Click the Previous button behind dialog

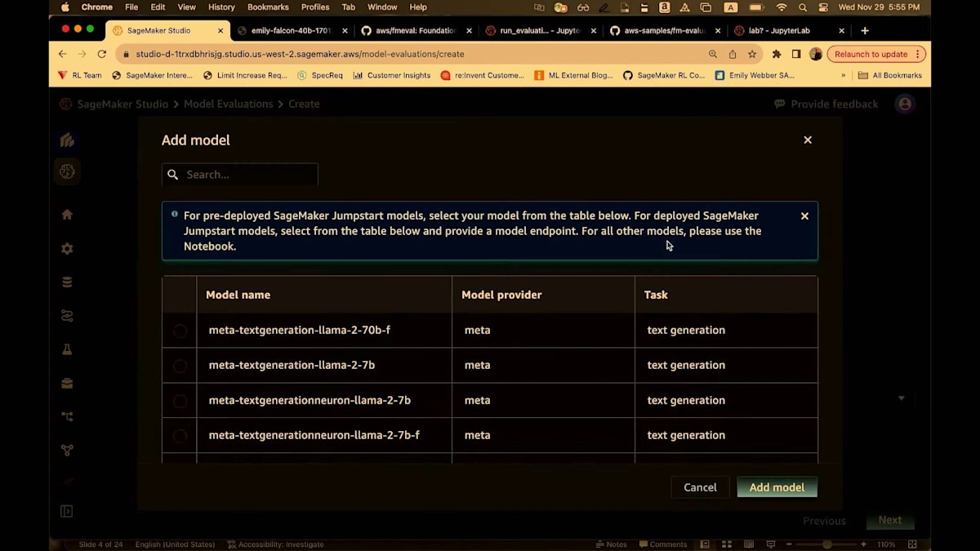(x=824, y=521)
